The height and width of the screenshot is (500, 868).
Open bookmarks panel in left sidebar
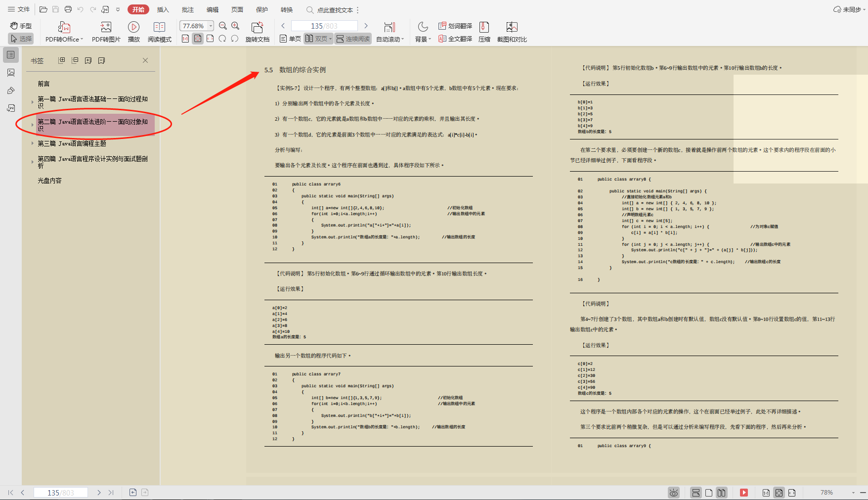[x=11, y=55]
